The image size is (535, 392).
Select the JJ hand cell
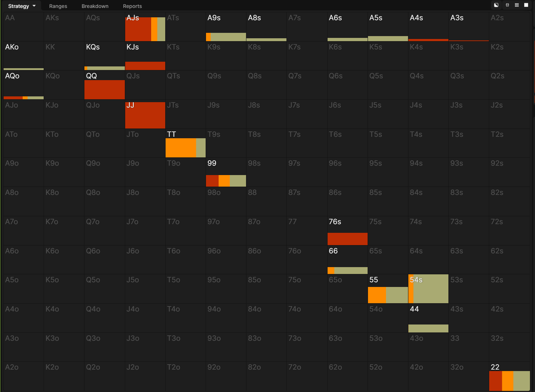145,114
